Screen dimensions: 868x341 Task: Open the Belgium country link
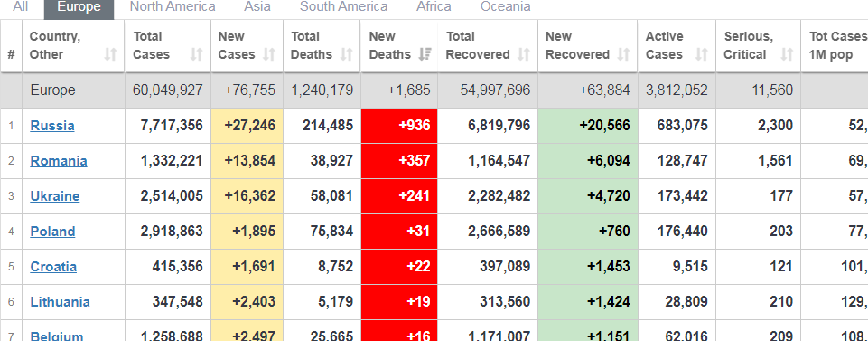pos(57,336)
